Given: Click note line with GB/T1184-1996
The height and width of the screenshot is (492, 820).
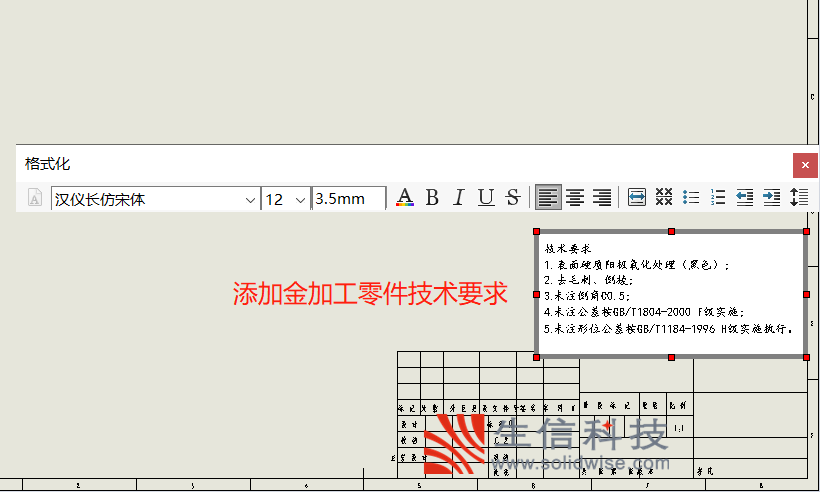Looking at the screenshot, I should [x=668, y=329].
